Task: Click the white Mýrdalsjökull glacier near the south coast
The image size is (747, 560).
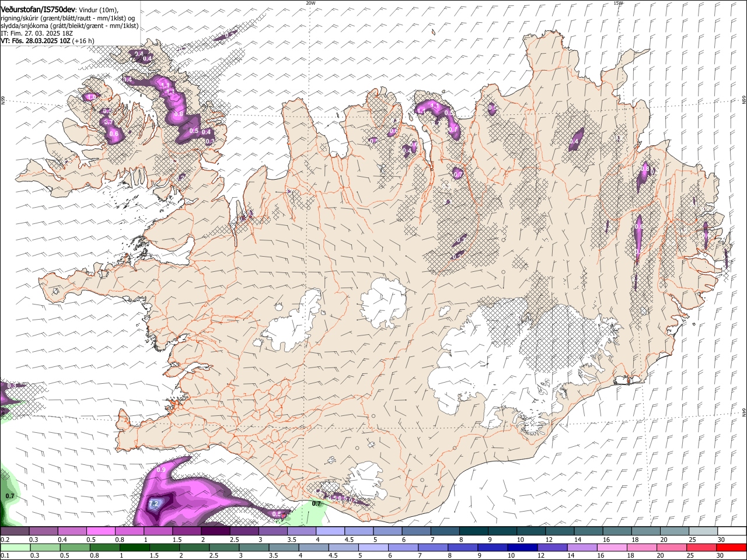Action: 366,480
